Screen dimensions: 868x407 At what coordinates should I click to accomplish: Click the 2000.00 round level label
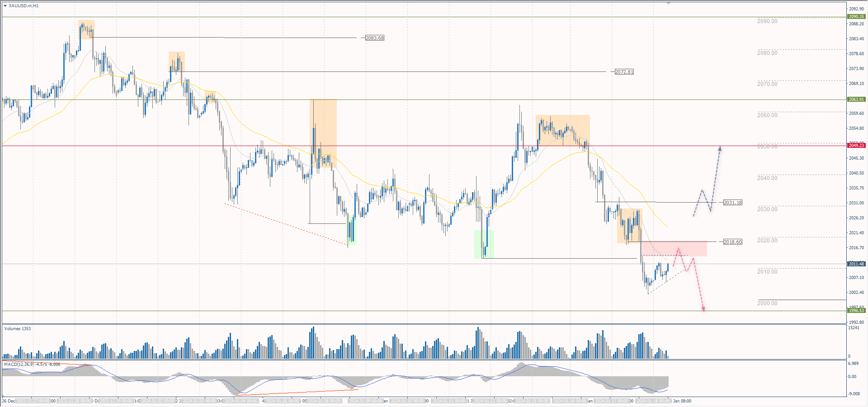click(768, 303)
